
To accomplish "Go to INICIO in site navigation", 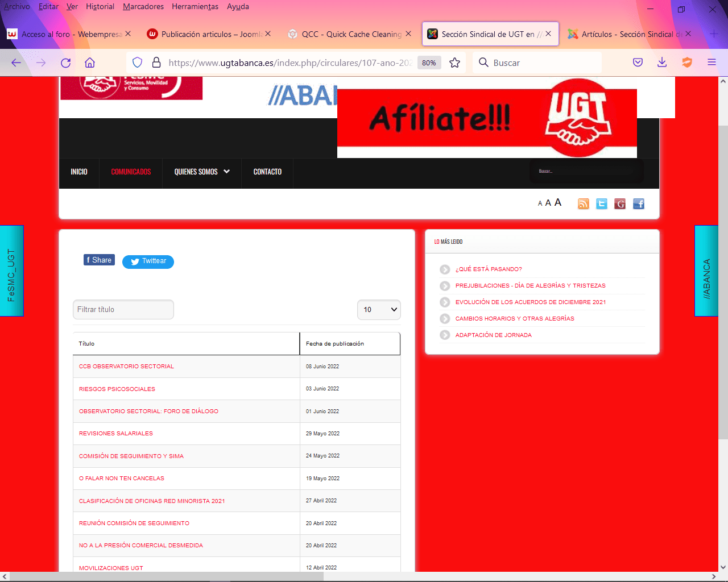I will pos(79,172).
